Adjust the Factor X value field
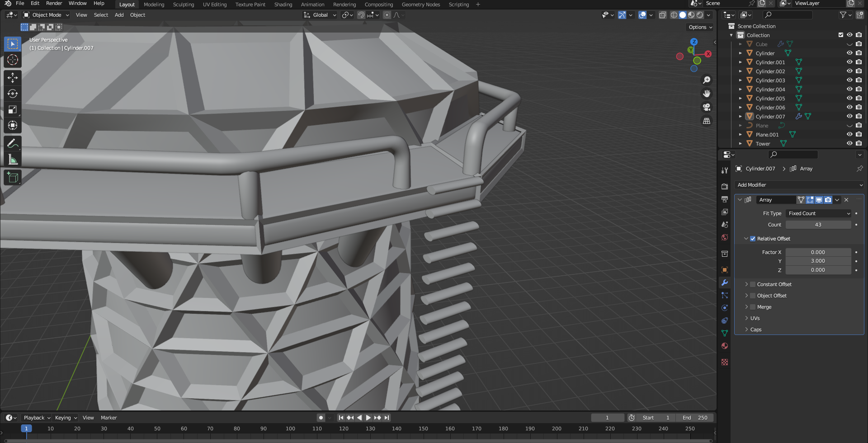Image resolution: width=868 pixels, height=443 pixels. coord(818,252)
